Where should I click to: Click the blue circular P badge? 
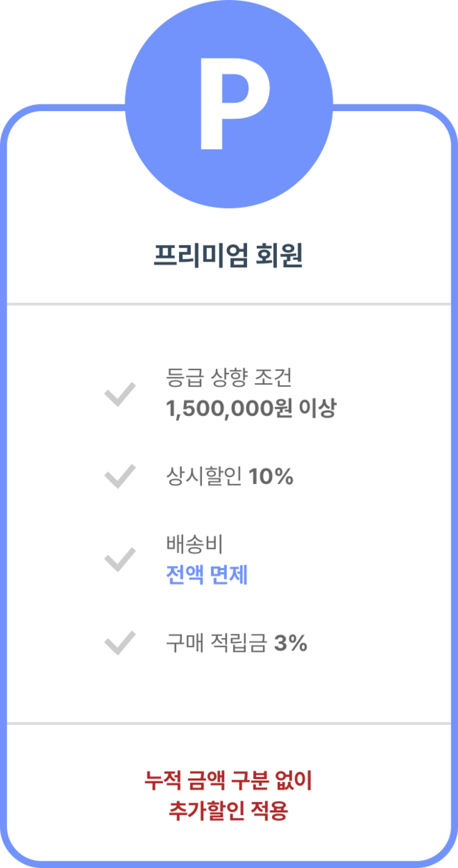229,104
